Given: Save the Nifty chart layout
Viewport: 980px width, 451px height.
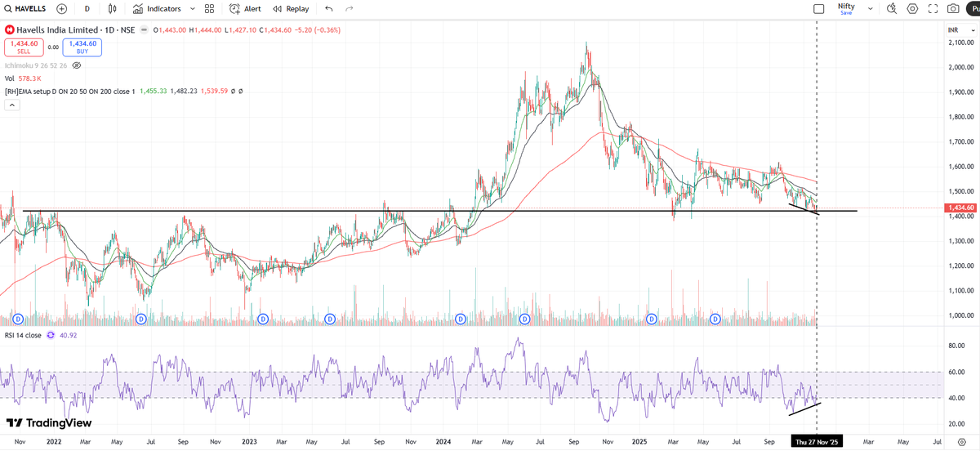Looking at the screenshot, I should [846, 12].
